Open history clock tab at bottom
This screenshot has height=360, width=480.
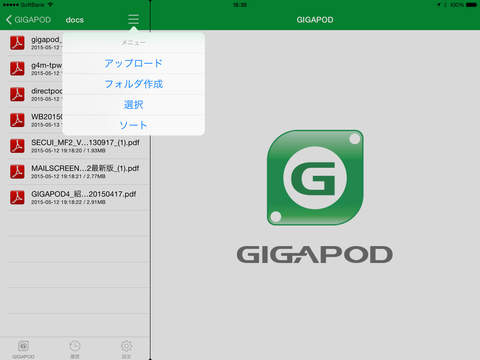coord(75,349)
